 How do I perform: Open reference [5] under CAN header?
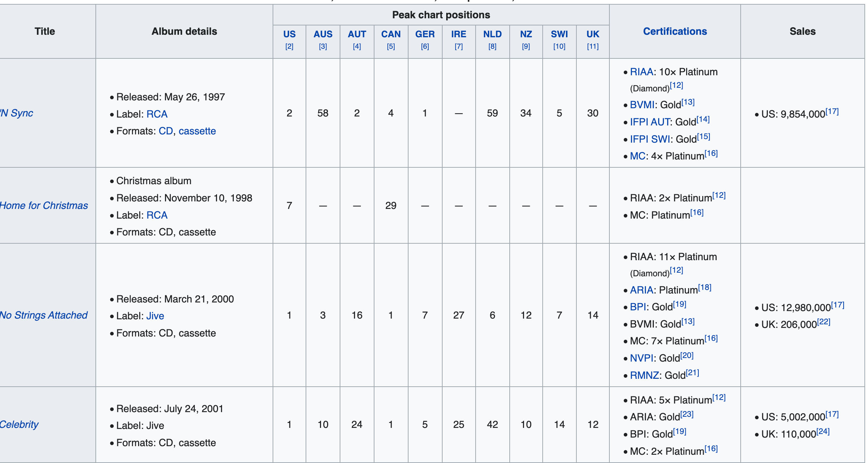point(391,47)
